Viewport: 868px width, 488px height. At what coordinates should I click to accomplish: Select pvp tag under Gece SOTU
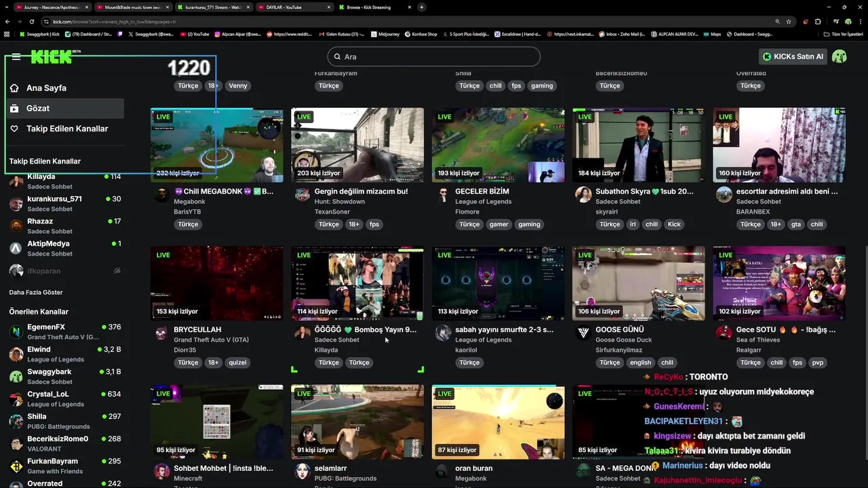click(818, 363)
